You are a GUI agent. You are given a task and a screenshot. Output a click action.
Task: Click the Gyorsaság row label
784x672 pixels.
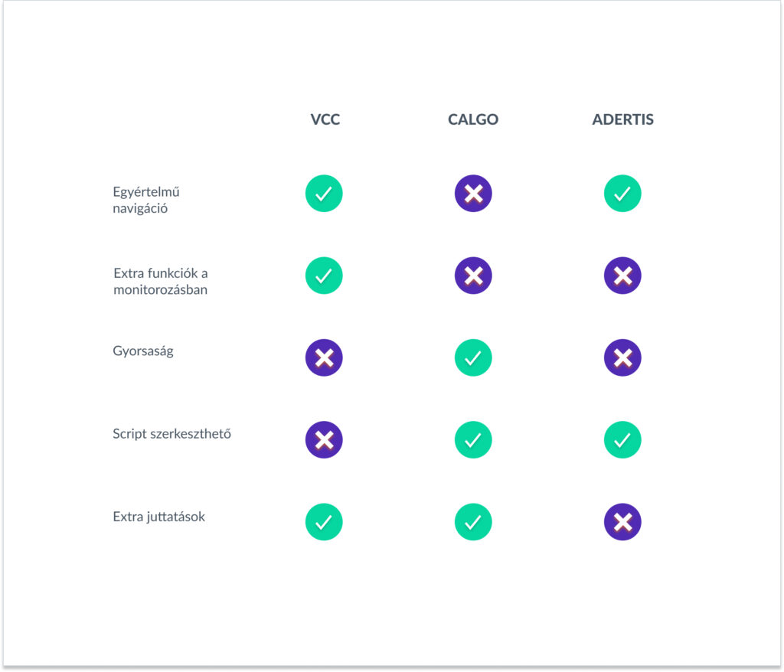tap(143, 352)
